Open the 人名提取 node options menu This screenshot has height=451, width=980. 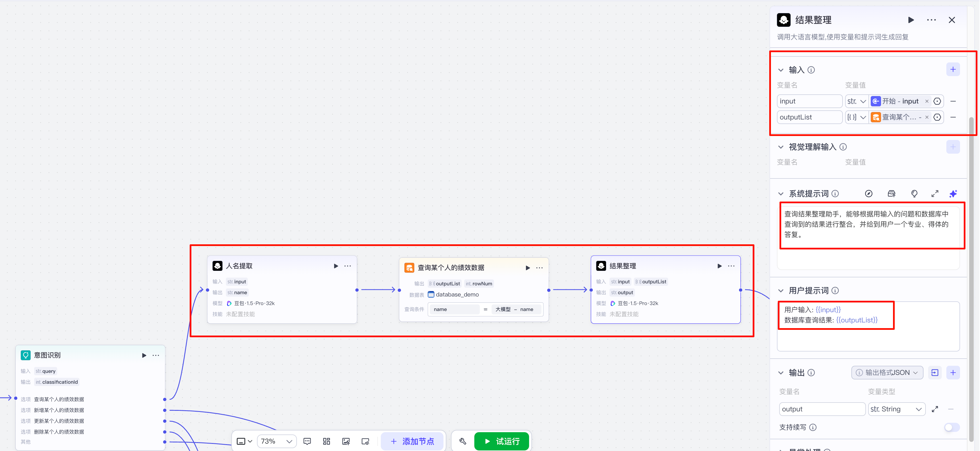point(348,266)
